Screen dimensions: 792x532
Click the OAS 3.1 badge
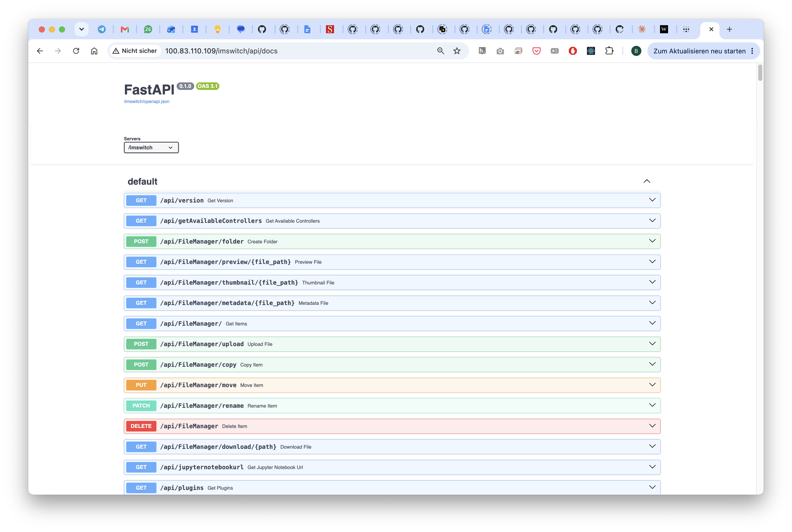coord(208,86)
